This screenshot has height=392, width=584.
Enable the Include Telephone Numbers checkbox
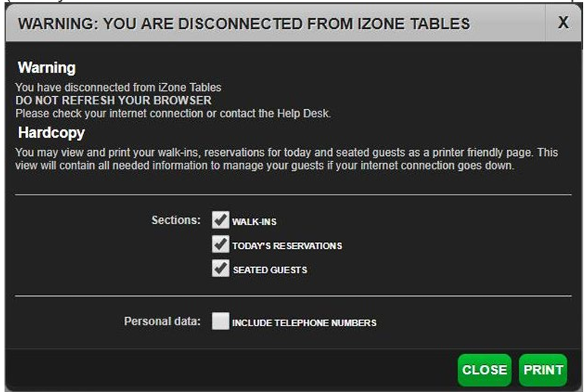coord(220,322)
